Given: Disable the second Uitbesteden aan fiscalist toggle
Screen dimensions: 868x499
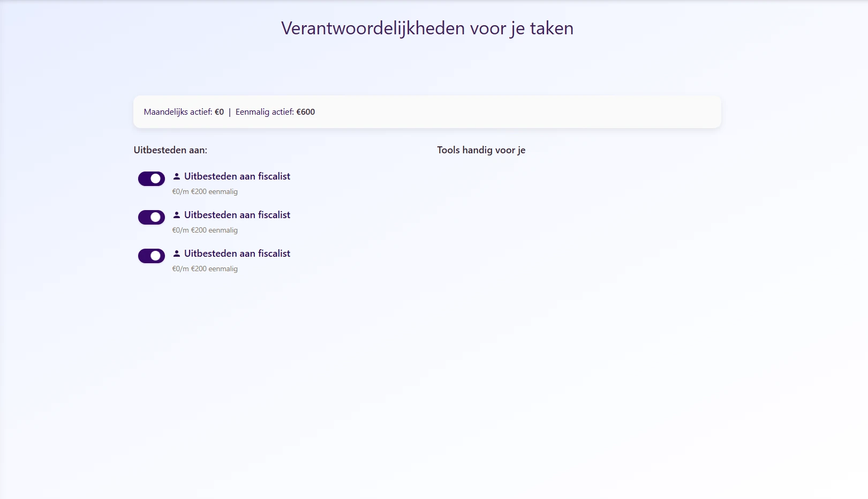Looking at the screenshot, I should click(x=151, y=217).
